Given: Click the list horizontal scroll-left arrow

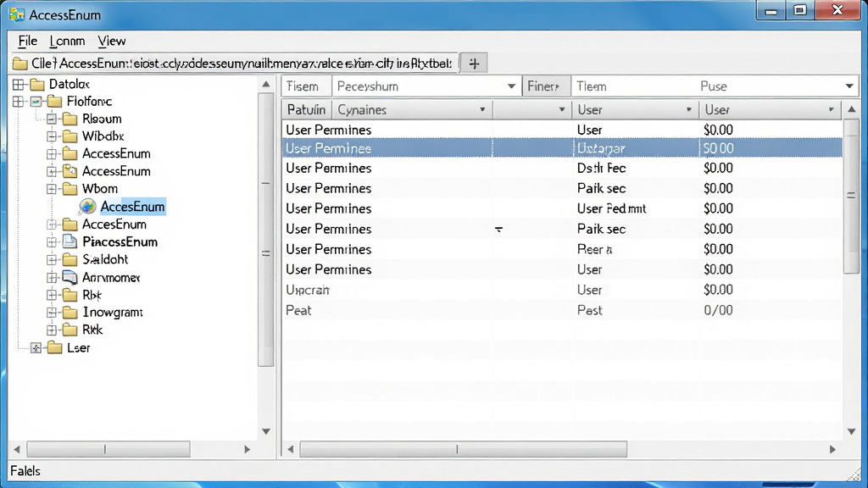Looking at the screenshot, I should click(291, 449).
